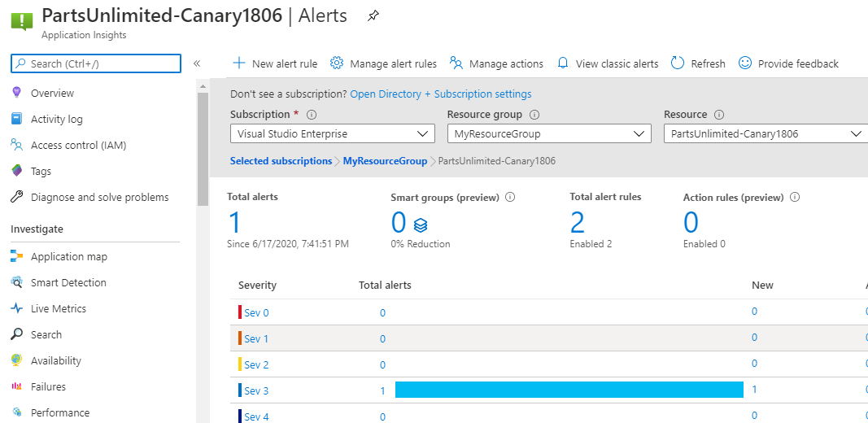Click the sidebar scrollbar up arrow
Image resolution: width=868 pixels, height=423 pixels.
(203, 85)
